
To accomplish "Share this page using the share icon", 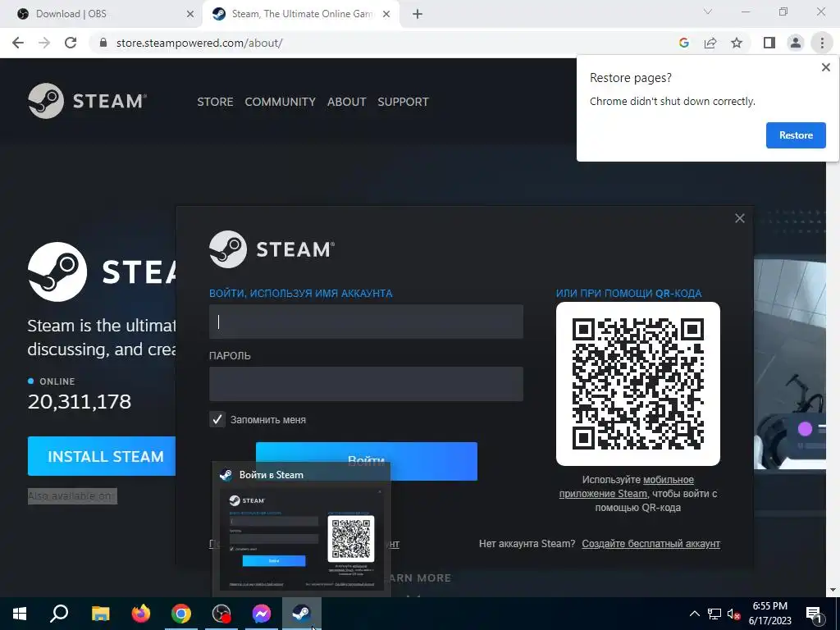I will (710, 43).
